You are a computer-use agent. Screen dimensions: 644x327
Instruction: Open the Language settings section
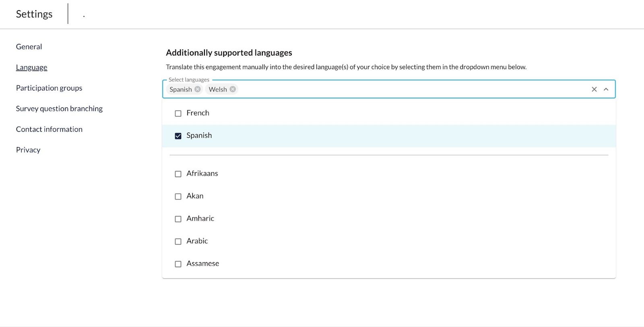pyautogui.click(x=32, y=67)
